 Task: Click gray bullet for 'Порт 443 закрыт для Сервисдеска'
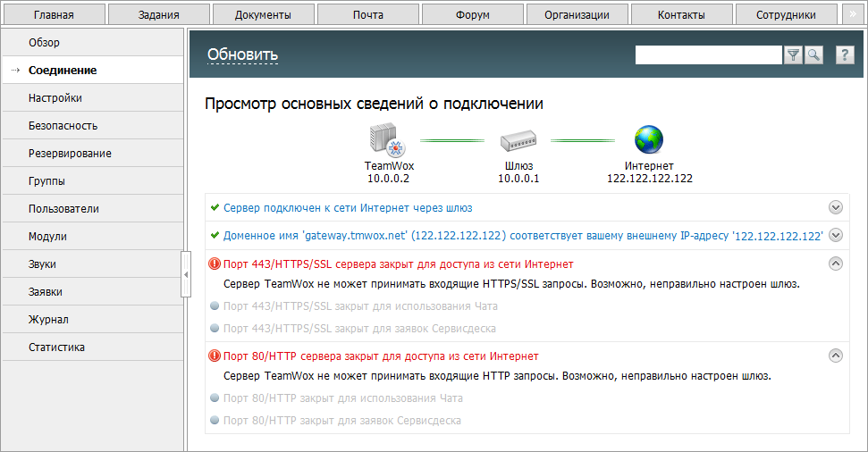click(x=215, y=328)
